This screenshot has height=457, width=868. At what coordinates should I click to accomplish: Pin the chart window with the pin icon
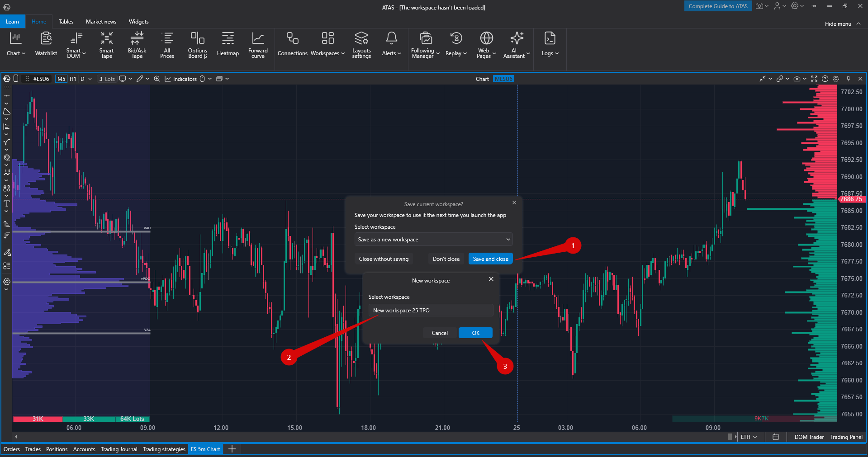849,79
